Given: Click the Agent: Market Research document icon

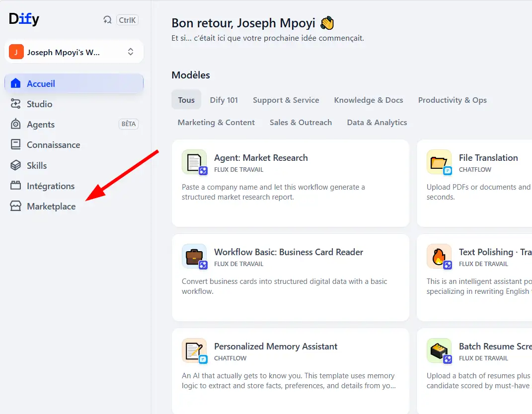Looking at the screenshot, I should (x=194, y=162).
